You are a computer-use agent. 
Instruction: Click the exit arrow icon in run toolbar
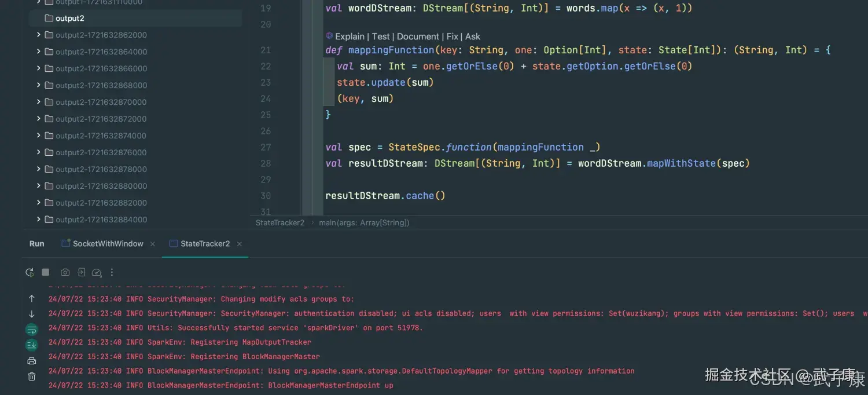click(x=81, y=272)
